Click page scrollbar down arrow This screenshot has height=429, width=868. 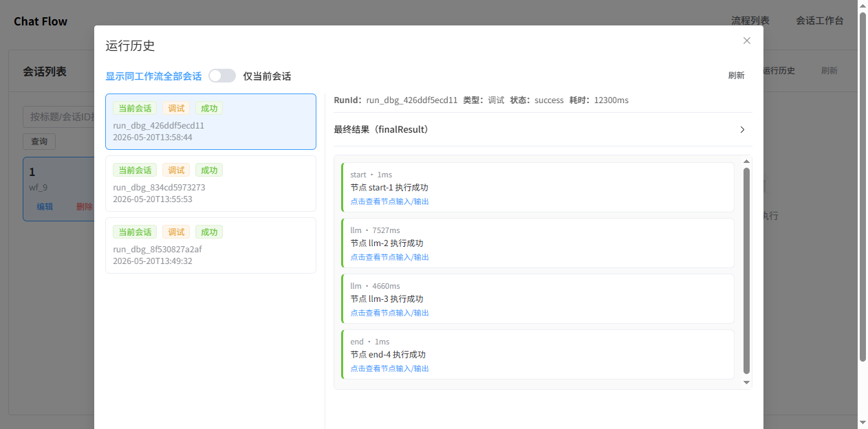pos(862,422)
